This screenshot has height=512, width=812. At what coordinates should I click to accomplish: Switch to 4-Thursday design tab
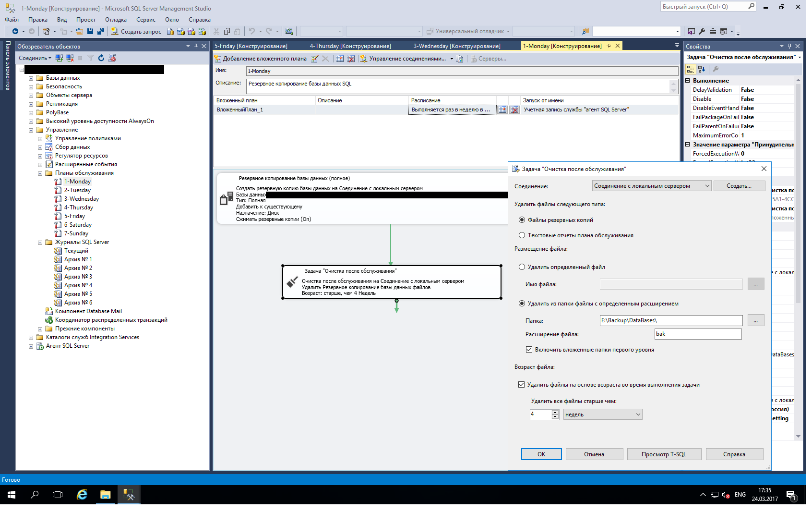point(350,46)
